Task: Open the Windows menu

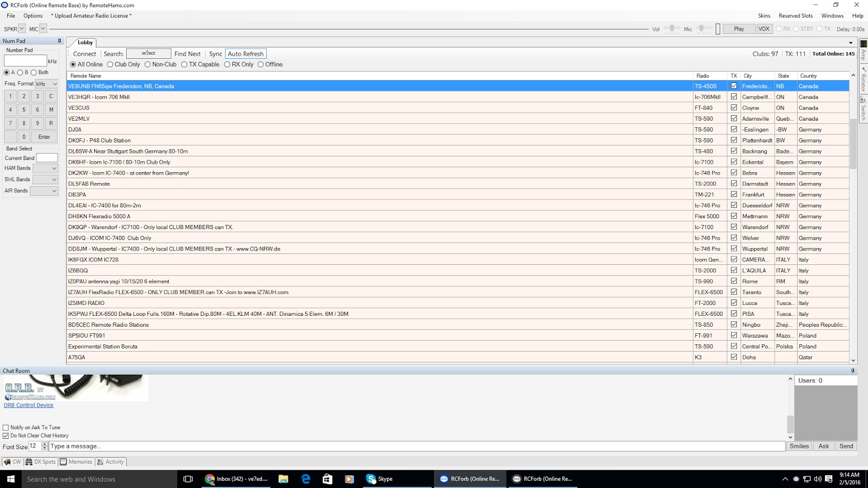Action: click(832, 16)
